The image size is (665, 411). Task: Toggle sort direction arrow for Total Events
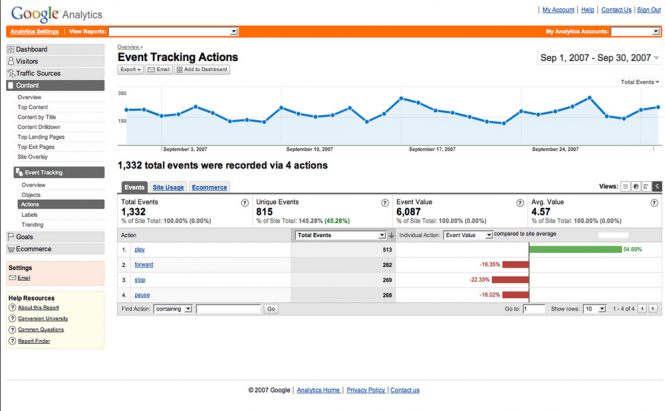click(391, 235)
